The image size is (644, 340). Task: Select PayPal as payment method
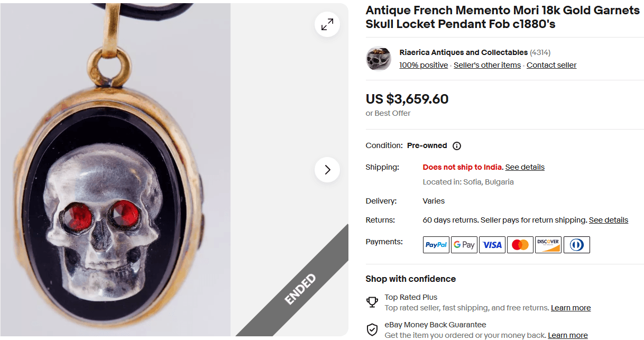pyautogui.click(x=436, y=244)
